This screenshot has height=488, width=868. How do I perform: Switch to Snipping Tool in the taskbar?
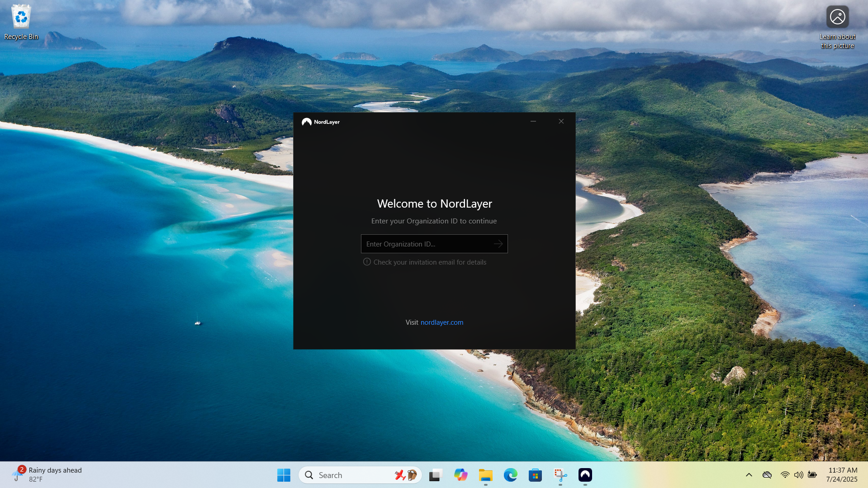[x=560, y=475]
